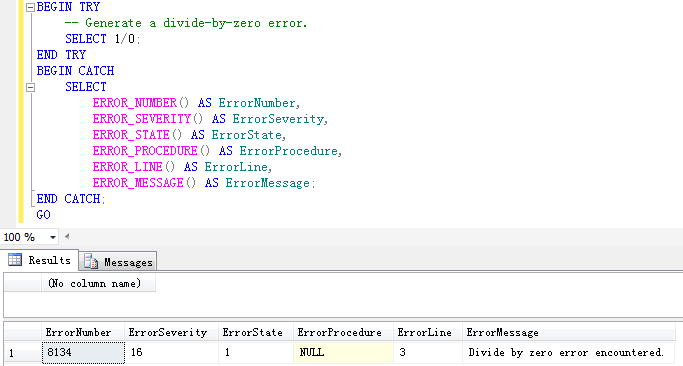Click the Results tab grid icon
Image resolution: width=683 pixels, height=366 pixels.
coord(15,260)
